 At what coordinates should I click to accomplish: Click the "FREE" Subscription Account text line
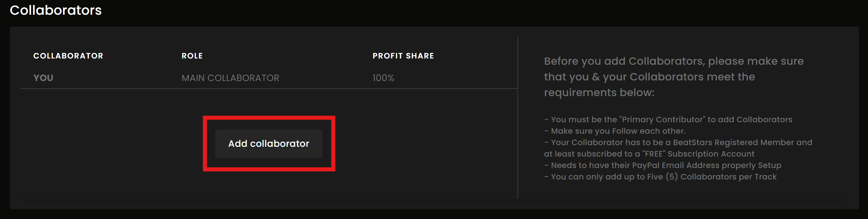click(x=649, y=154)
